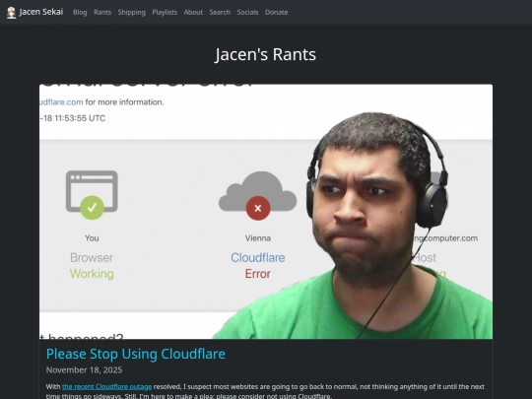
Task: Go to Socials
Action: click(247, 12)
